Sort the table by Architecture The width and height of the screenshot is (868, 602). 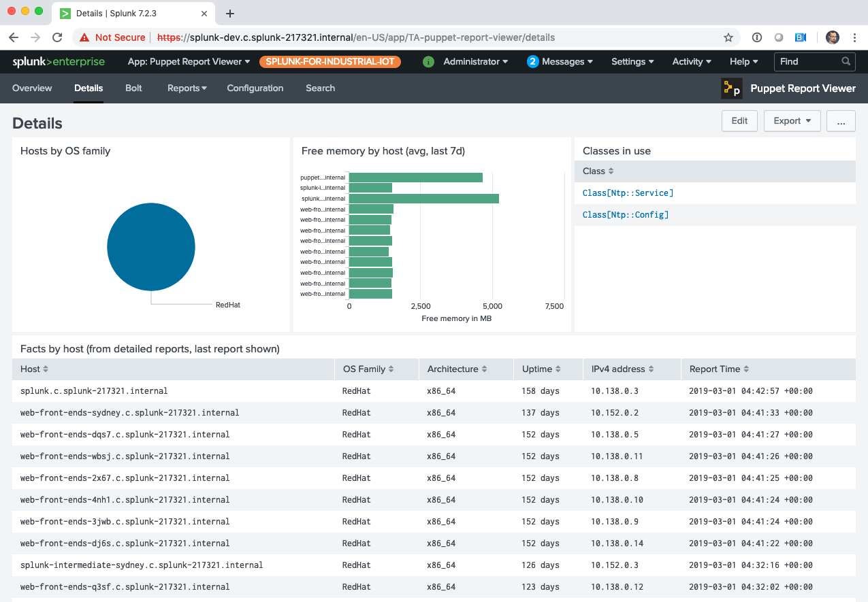click(x=457, y=369)
